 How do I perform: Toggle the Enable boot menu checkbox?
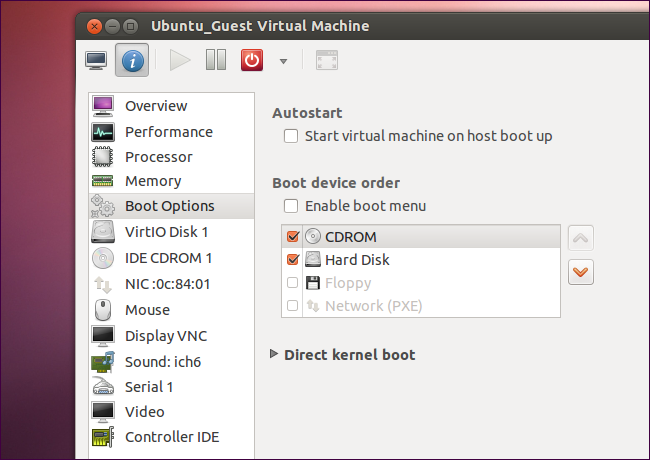(x=291, y=206)
